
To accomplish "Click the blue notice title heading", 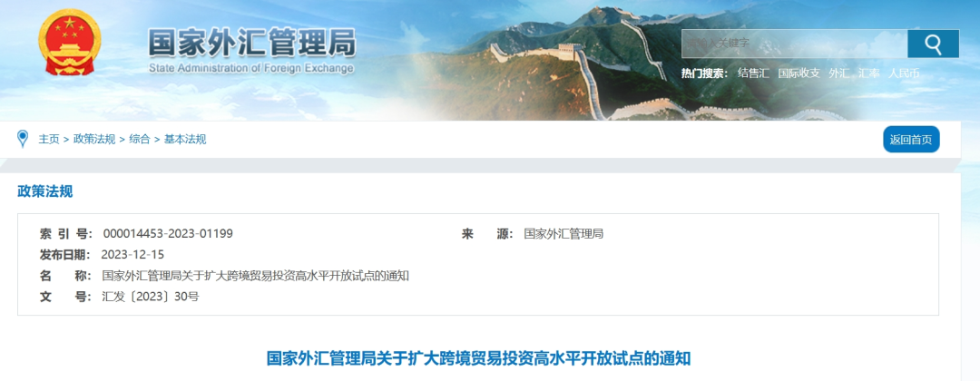I will 479,359.
